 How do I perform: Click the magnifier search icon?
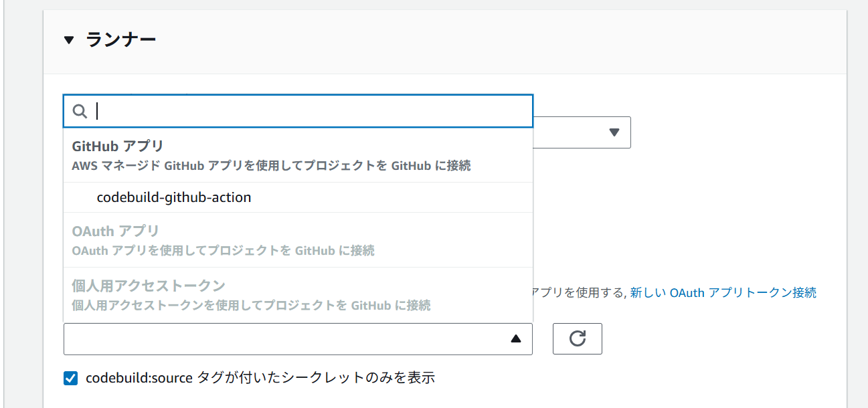pyautogui.click(x=80, y=111)
